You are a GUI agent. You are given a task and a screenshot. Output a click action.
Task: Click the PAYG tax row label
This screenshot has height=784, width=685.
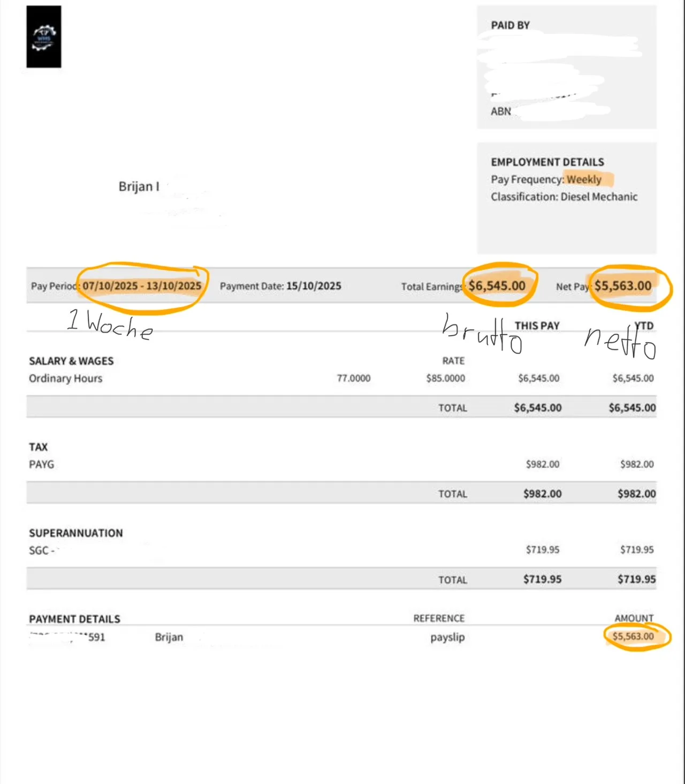(42, 464)
